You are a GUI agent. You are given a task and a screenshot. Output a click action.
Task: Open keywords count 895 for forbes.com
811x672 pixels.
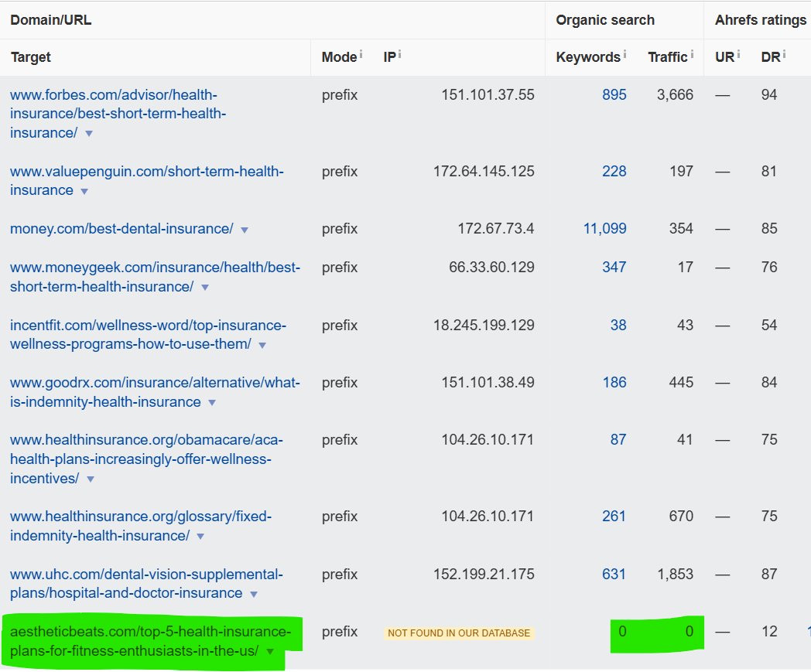[614, 94]
